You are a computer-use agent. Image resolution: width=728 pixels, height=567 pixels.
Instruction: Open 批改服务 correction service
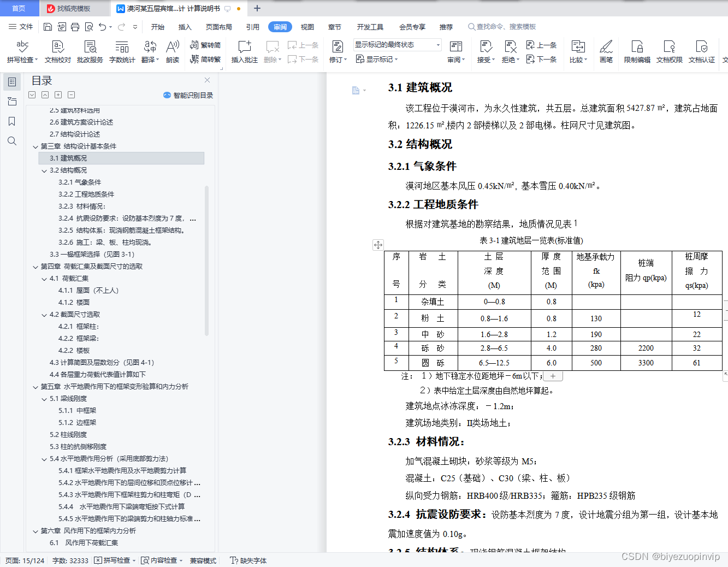point(90,52)
